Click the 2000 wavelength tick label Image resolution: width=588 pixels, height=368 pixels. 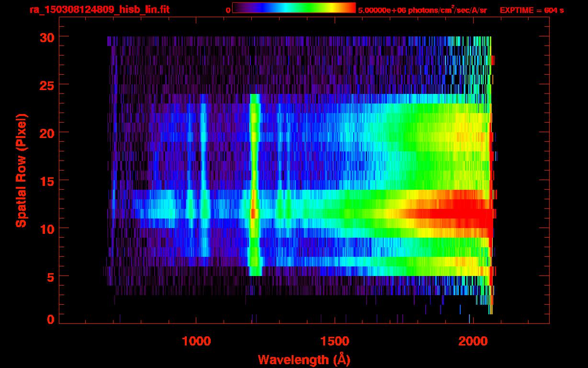pos(473,341)
